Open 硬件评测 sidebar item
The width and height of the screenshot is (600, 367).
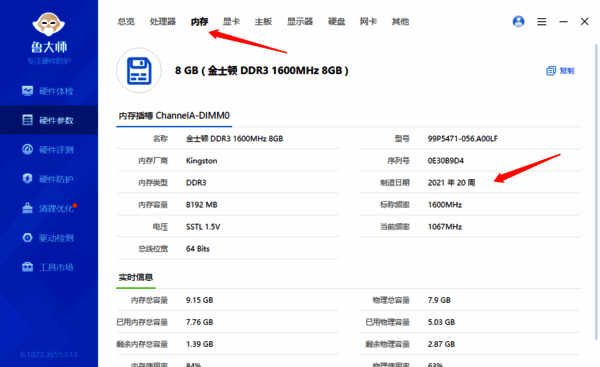(49, 150)
